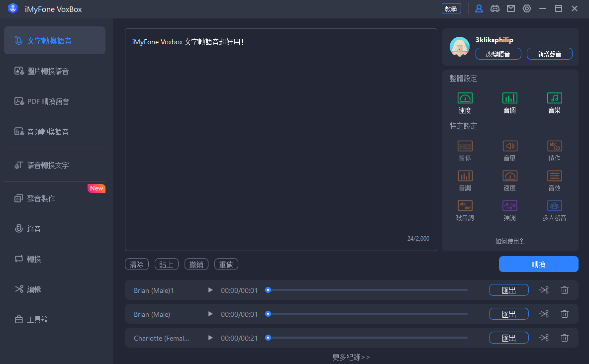Open the specific 速度 speed option

point(509,181)
